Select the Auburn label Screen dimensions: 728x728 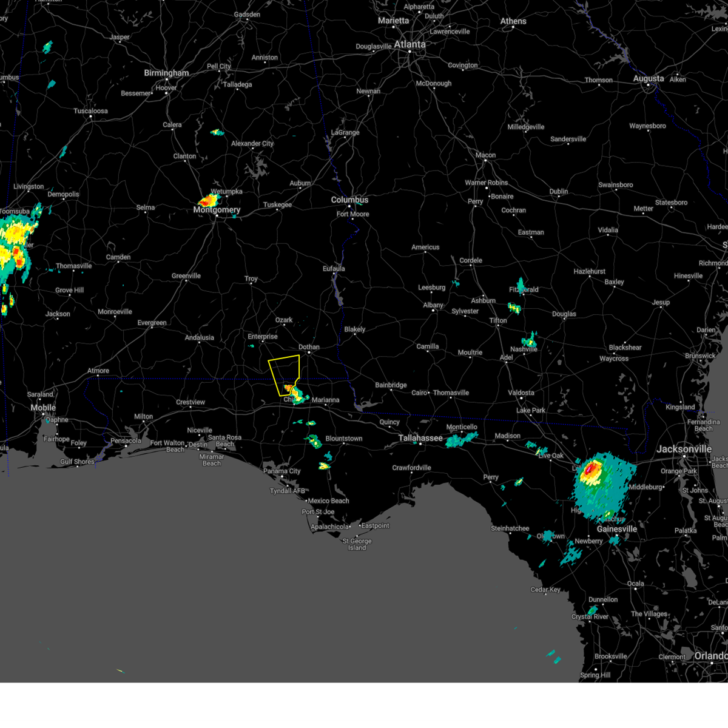coord(300,183)
